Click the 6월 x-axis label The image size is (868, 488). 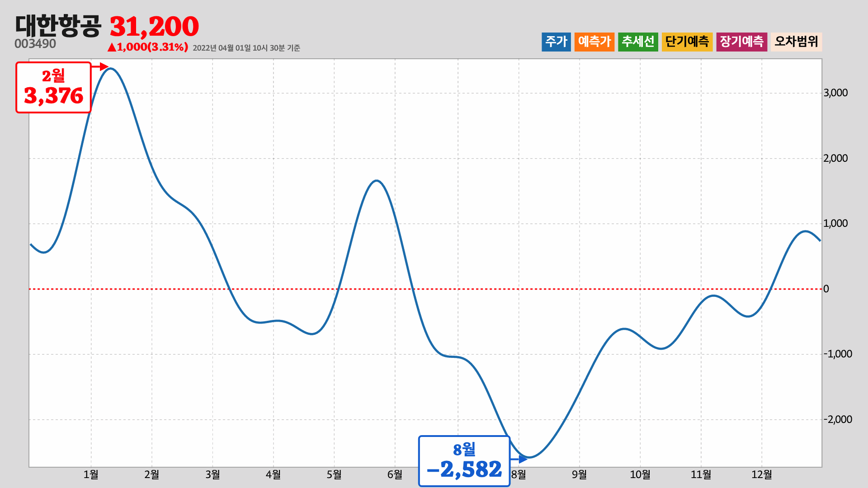395,474
